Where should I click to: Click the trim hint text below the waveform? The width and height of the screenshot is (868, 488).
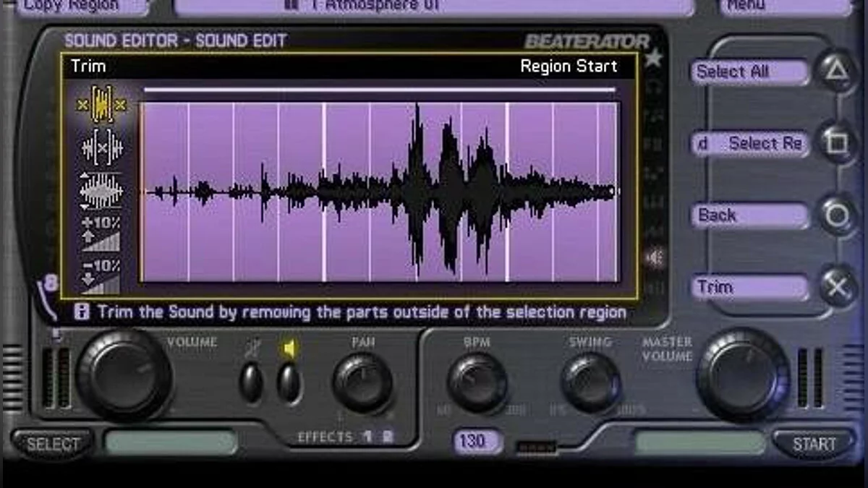pos(362,312)
